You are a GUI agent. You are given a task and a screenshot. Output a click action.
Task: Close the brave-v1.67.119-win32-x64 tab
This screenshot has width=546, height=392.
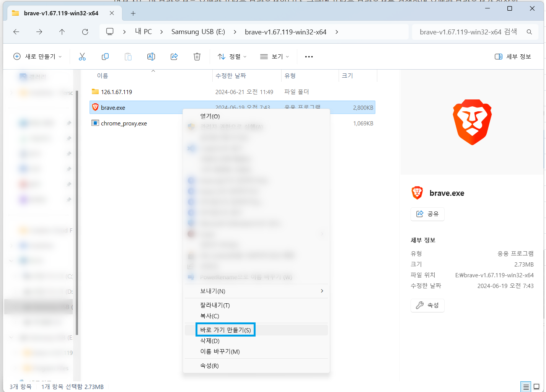tap(112, 13)
